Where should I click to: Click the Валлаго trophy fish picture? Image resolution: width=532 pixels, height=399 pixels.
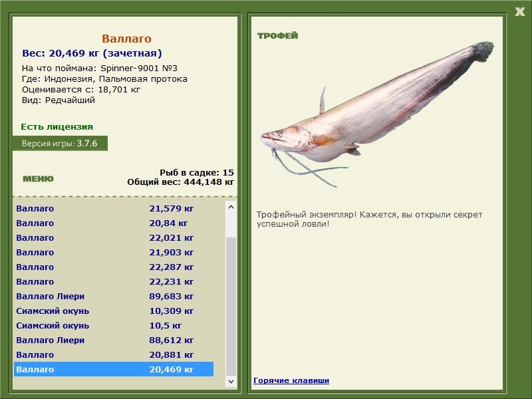click(x=376, y=114)
